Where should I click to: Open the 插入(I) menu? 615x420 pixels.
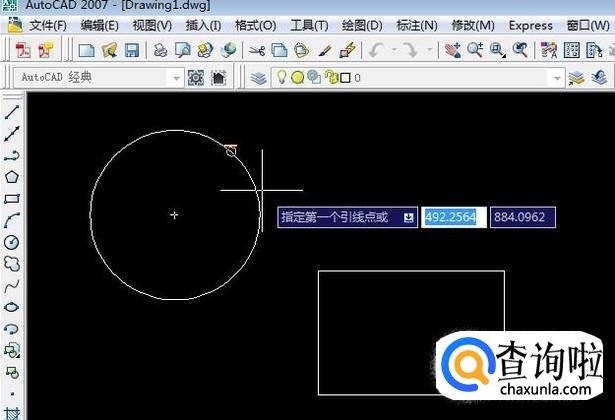[203, 26]
